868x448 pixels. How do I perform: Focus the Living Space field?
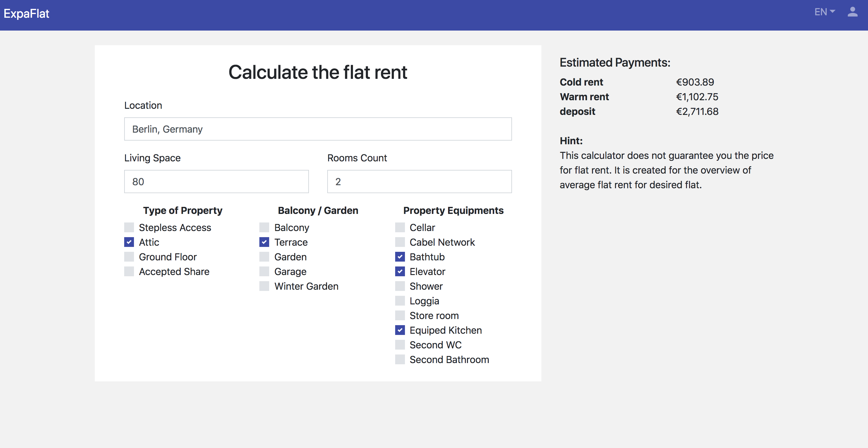[x=216, y=182]
